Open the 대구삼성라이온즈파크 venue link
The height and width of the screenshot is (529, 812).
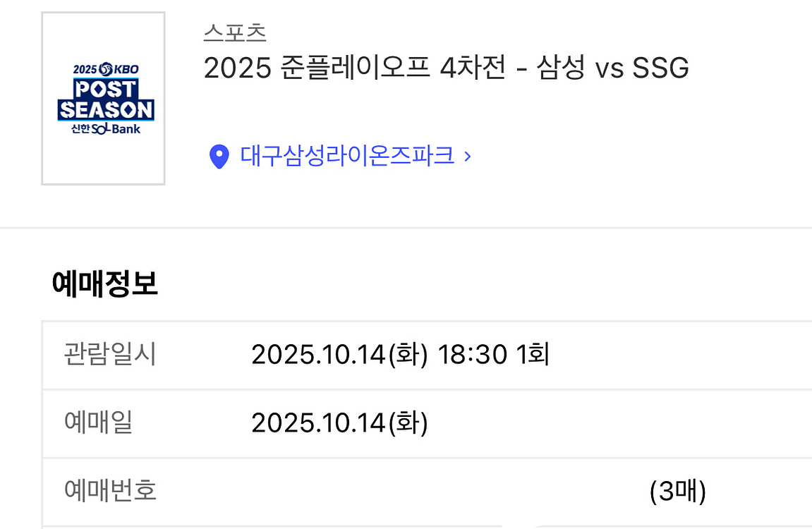[x=347, y=156]
